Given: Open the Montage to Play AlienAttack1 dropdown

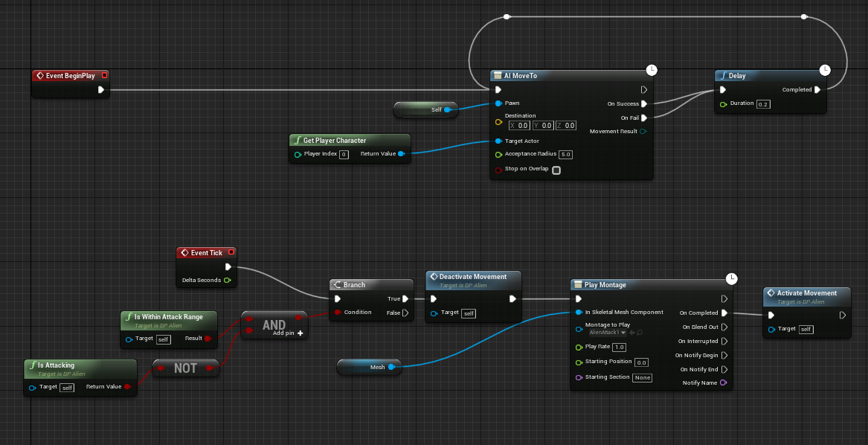Looking at the screenshot, I should click(608, 333).
